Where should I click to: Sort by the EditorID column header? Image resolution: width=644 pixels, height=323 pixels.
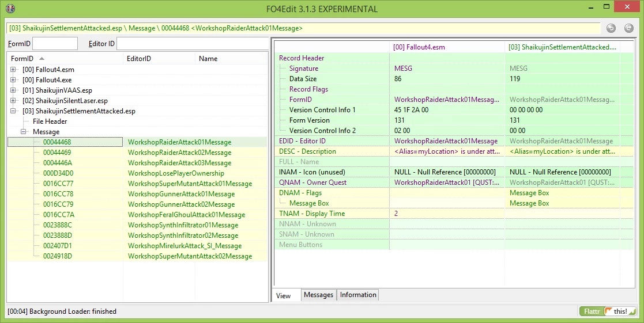click(x=159, y=59)
